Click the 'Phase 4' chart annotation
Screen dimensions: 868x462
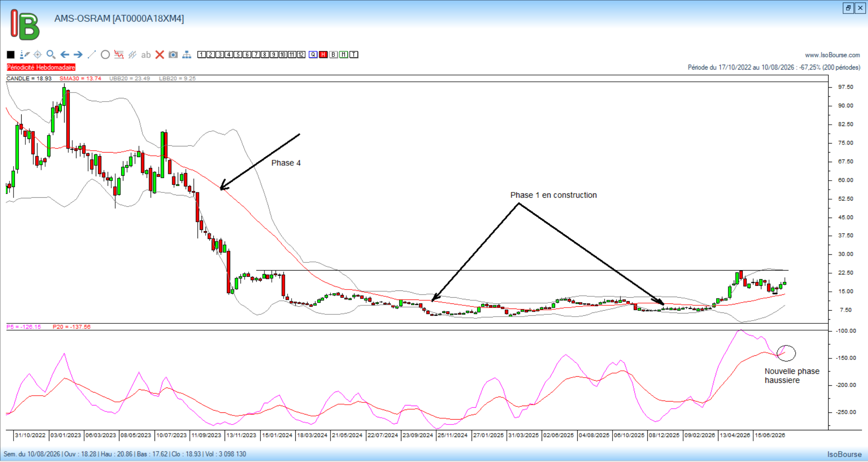point(286,163)
